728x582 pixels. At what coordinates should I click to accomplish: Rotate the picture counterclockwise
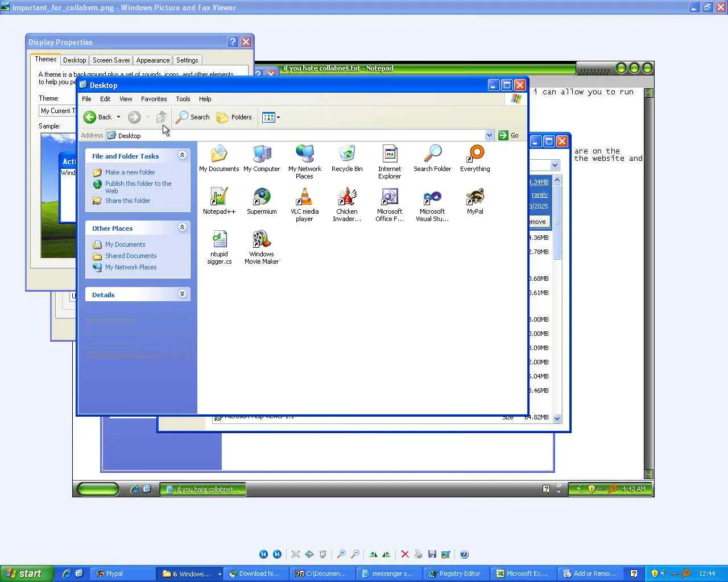(x=387, y=554)
